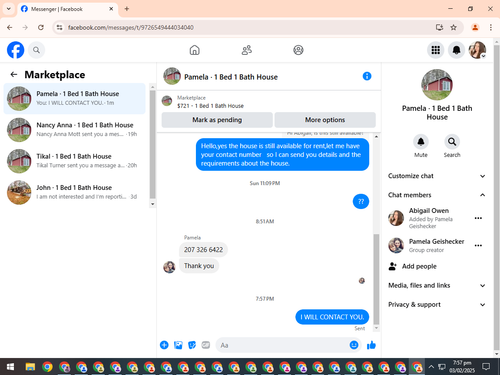Viewport: 500px width, 375px height.
Task: Open options dots for Abigail Owen
Action: coord(478,218)
